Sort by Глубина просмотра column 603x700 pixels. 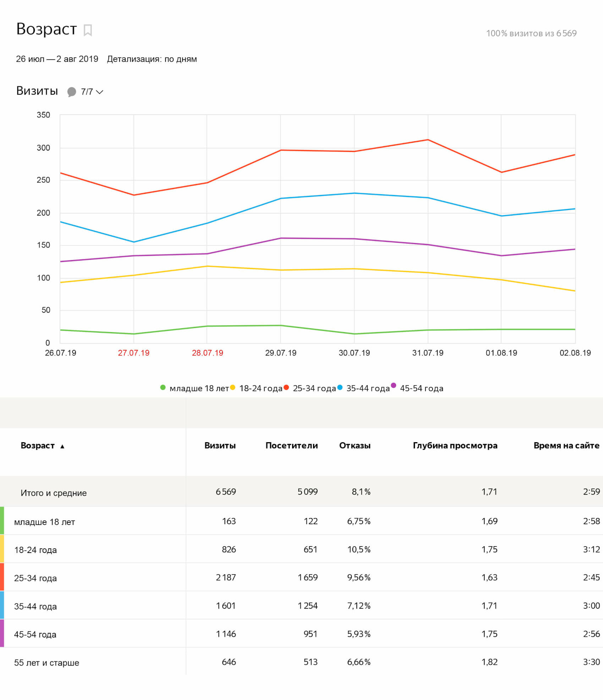tap(455, 445)
